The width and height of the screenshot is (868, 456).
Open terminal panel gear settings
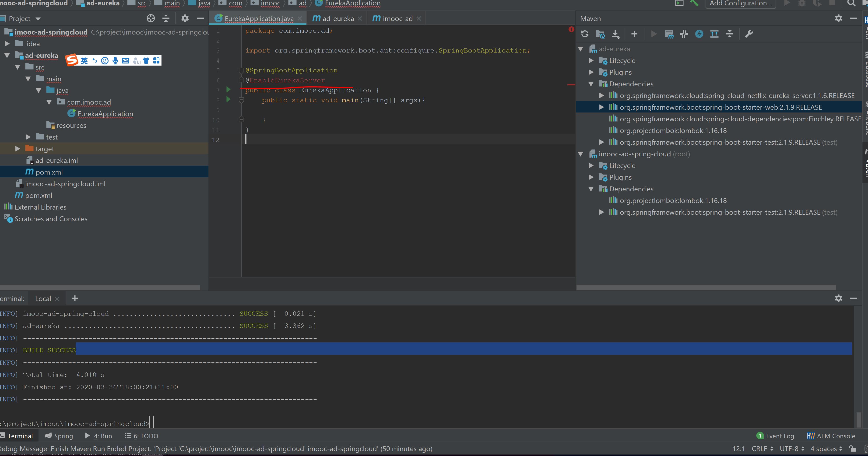[838, 298]
